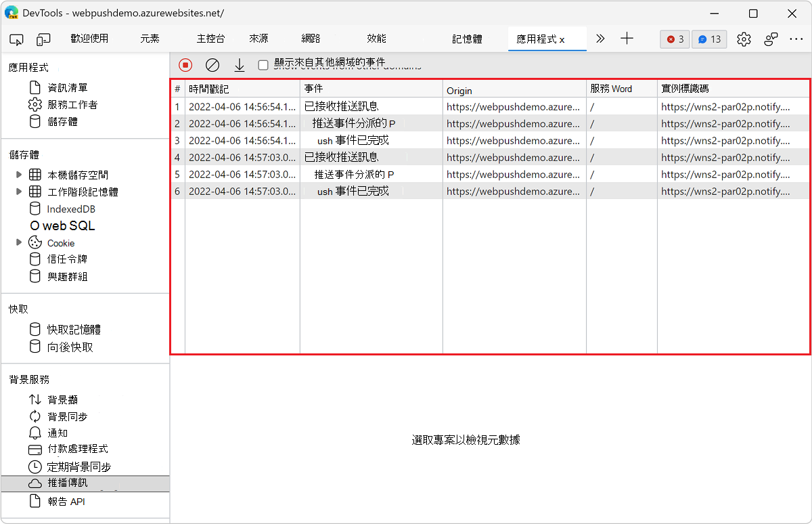Select the first push event row
The image size is (812, 524).
point(372,106)
